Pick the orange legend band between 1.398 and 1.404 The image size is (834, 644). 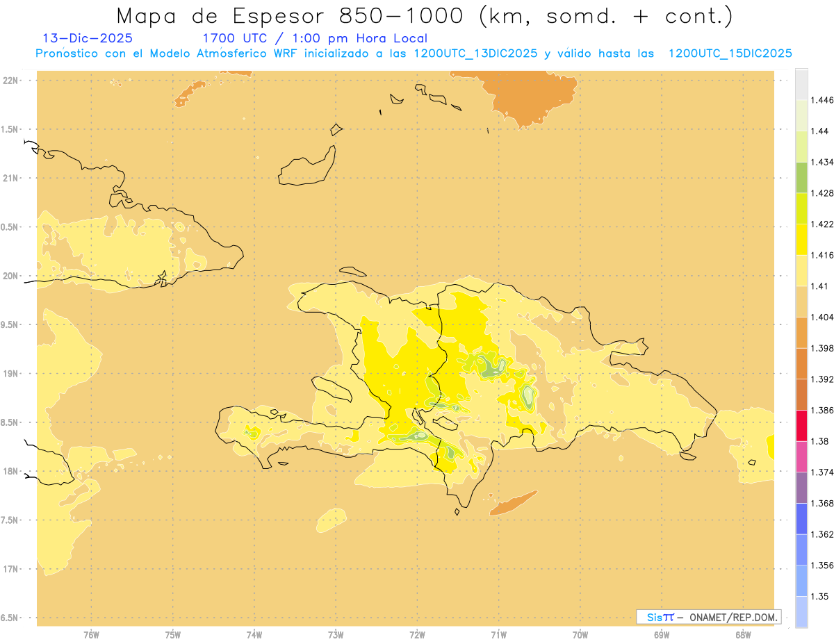[801, 333]
